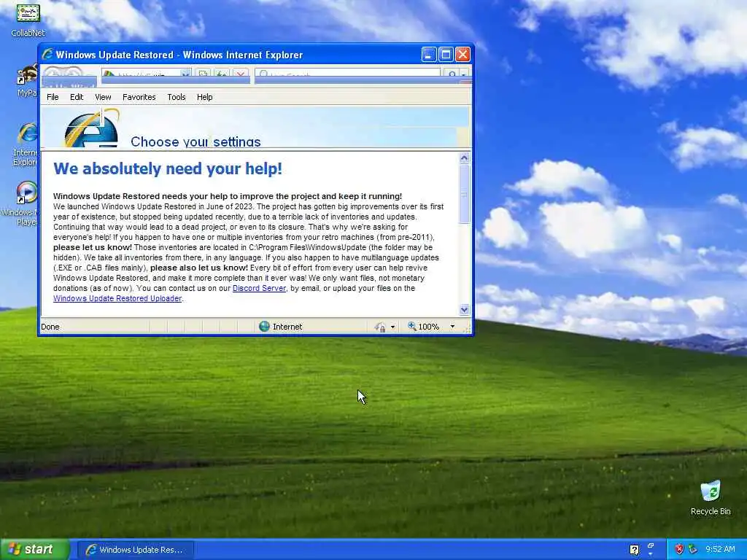This screenshot has width=747, height=560.
Task: Click the zoom magnifier in status bar
Action: tap(412, 326)
